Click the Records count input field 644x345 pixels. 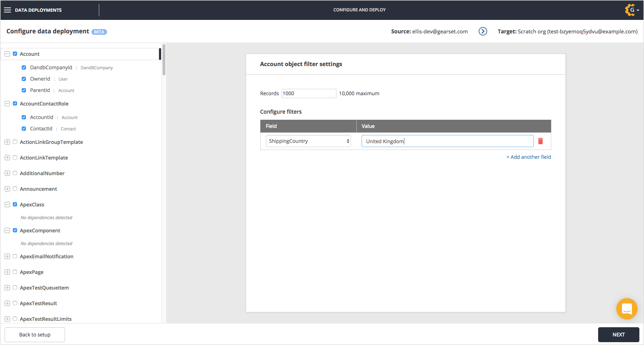click(x=308, y=93)
